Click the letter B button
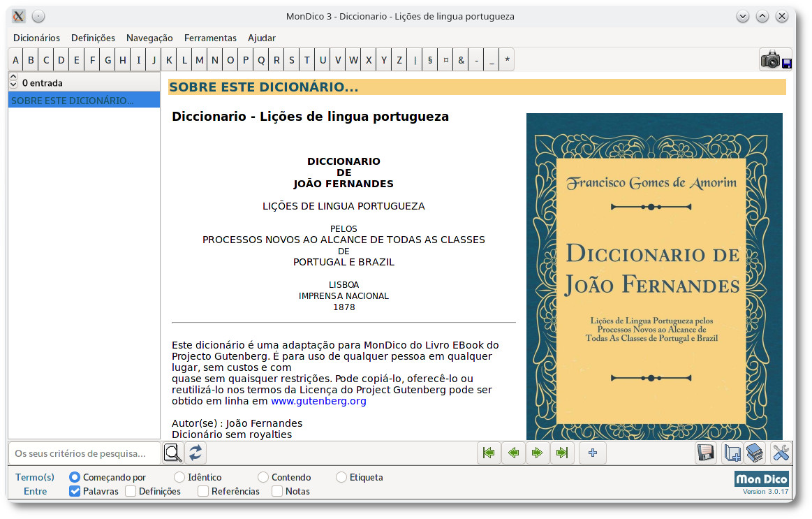 31,59
